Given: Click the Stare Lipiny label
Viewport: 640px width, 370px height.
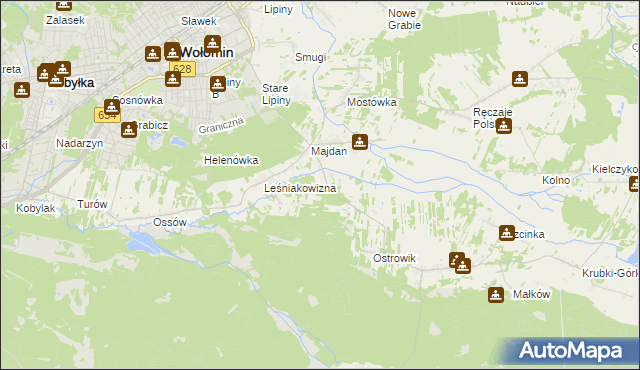Looking at the screenshot, I should coord(276,94).
